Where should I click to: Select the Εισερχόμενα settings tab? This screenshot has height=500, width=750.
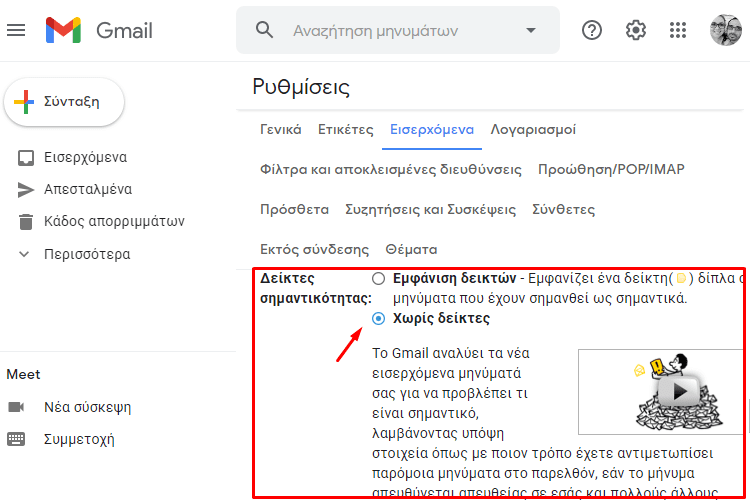(431, 130)
